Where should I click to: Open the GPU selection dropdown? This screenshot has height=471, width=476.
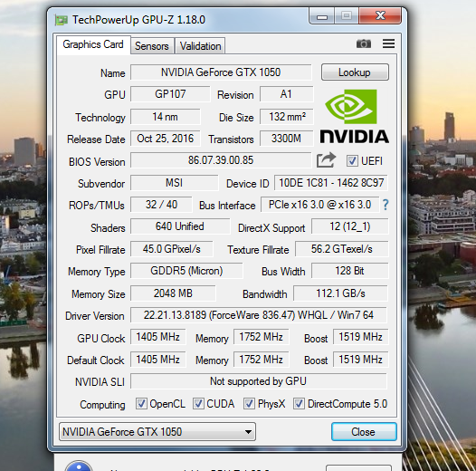(157, 431)
